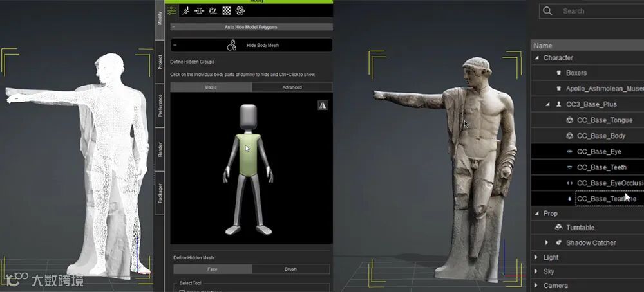Expand the Sky tree group
Screen dimensions: 644x292
click(x=536, y=271)
